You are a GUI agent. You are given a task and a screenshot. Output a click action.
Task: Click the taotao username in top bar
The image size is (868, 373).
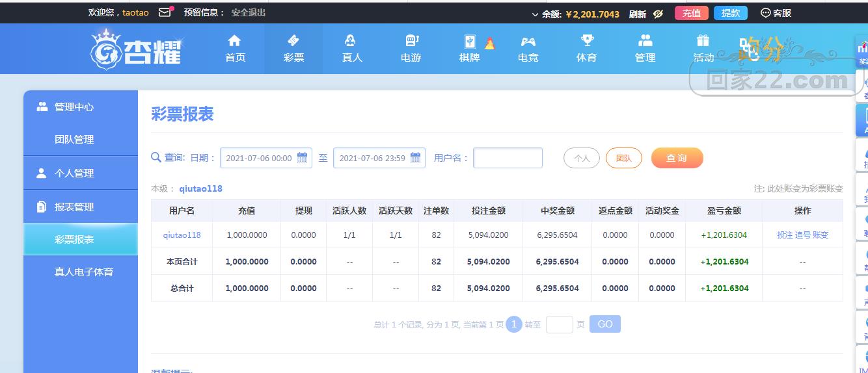(x=135, y=12)
